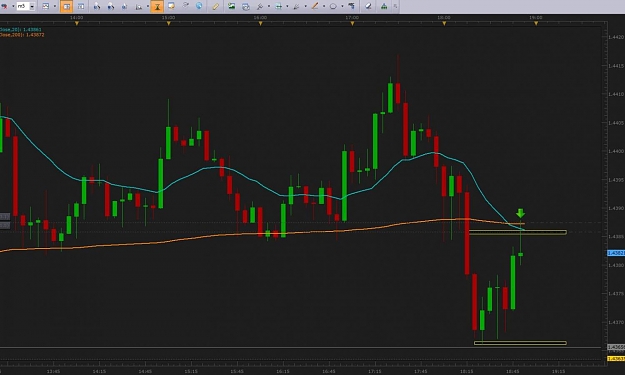
Task: Open the m5 timeframe combo box
Action: [x=32, y=6]
